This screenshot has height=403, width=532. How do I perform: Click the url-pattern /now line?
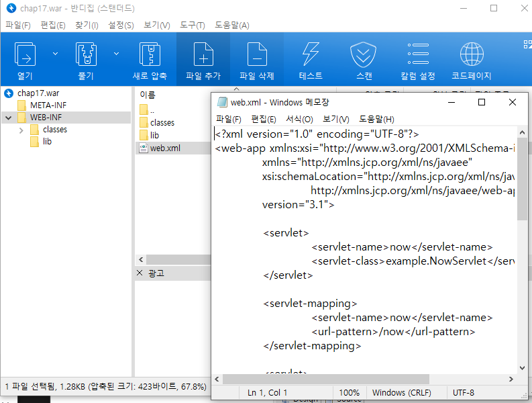pos(393,332)
